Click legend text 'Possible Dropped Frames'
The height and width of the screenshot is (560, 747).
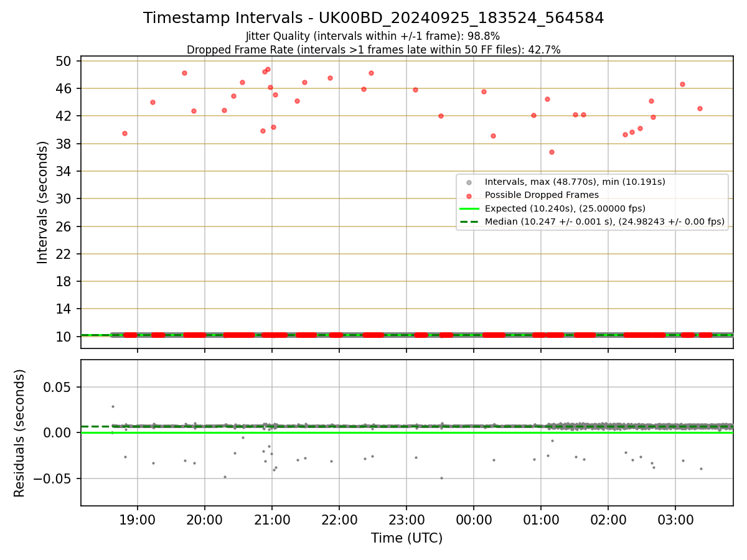tap(542, 195)
